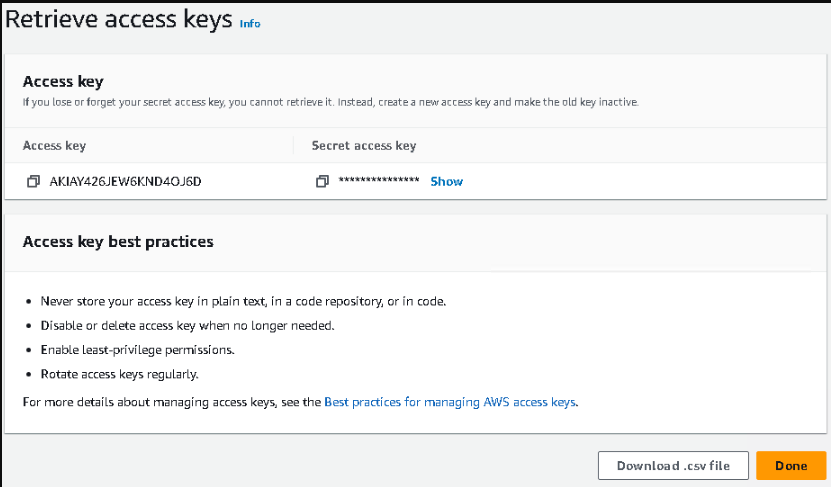Select the access key value AKIAY426JEW6KND4OJ6D

(x=125, y=182)
